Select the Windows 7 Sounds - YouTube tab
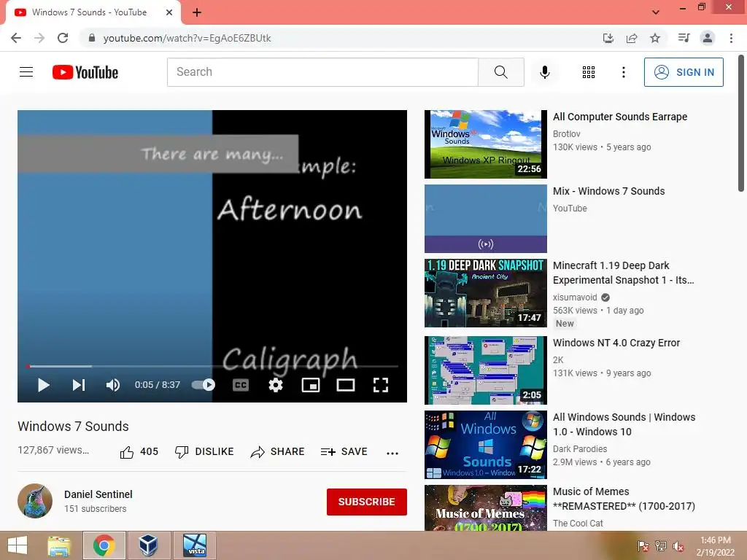The image size is (747, 560). 89,12
